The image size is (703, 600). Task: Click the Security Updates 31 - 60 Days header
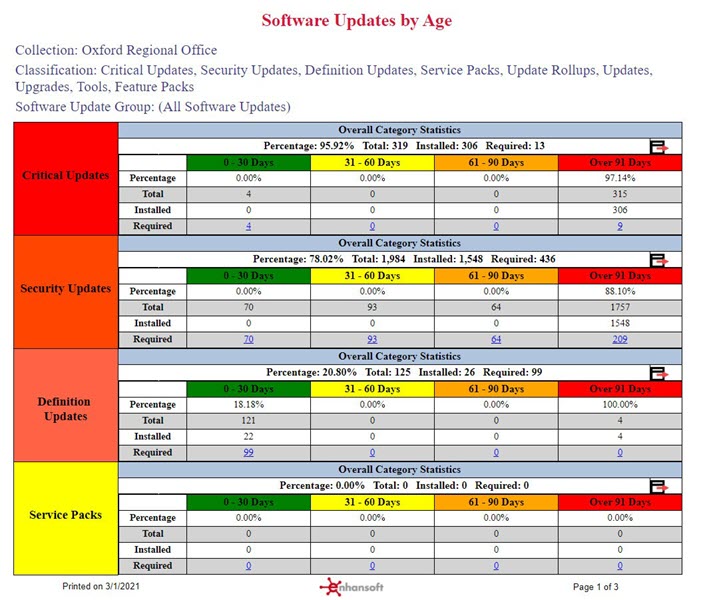coord(372,276)
